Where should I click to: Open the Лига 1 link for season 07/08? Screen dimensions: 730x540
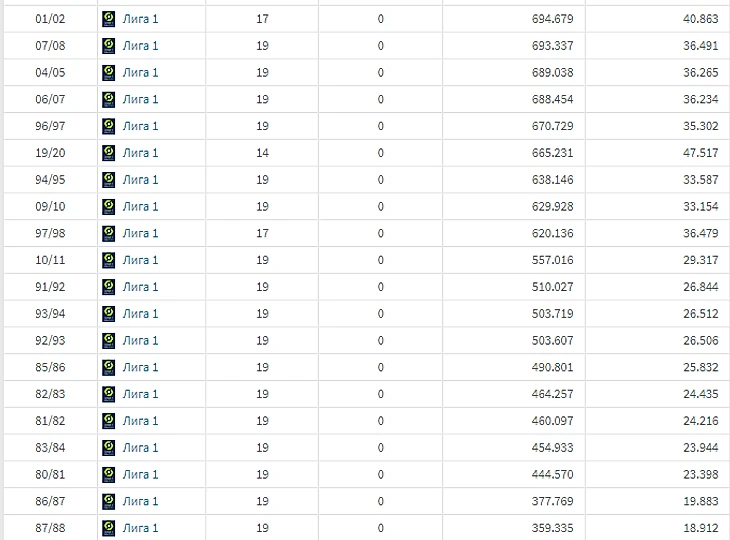coord(140,46)
